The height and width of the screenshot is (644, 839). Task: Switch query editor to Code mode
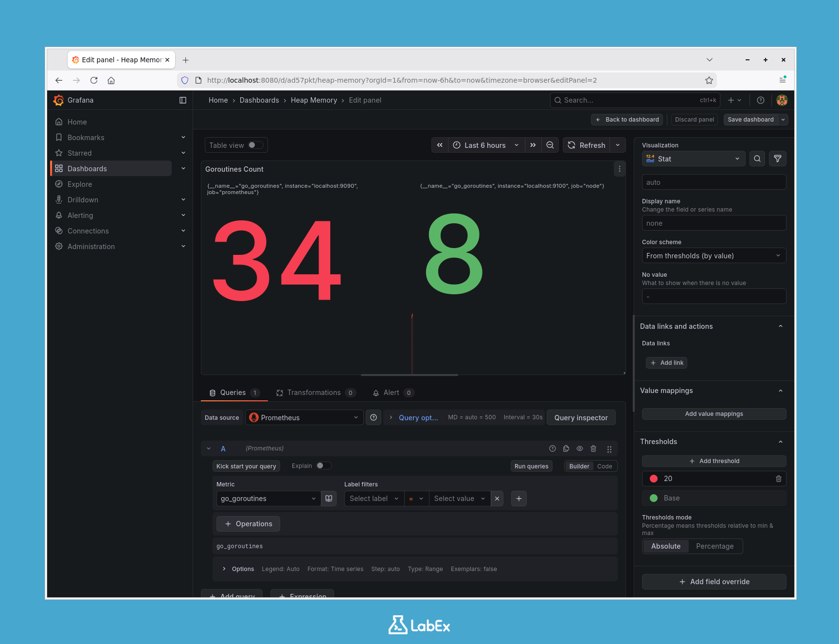(x=605, y=466)
